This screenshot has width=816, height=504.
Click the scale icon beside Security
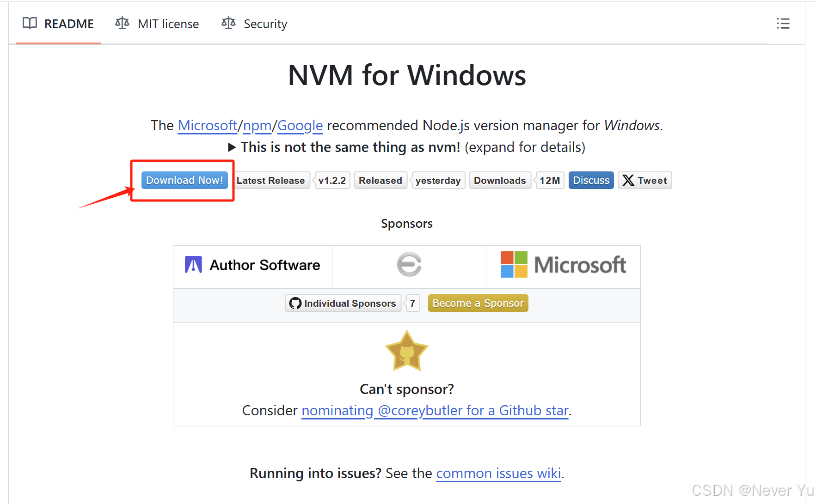228,23
